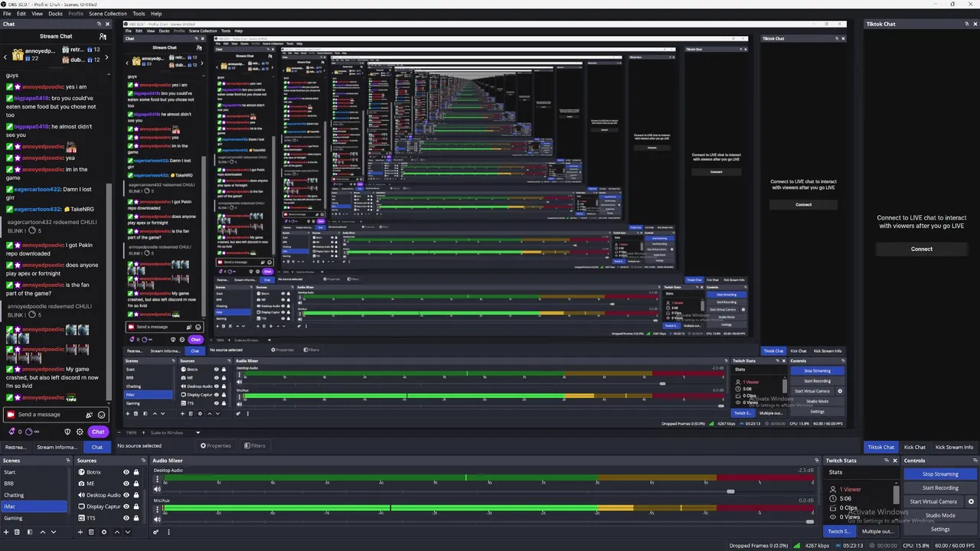The height and width of the screenshot is (551, 980).
Task: Open chat settings gear in main chat dock
Action: click(80, 432)
